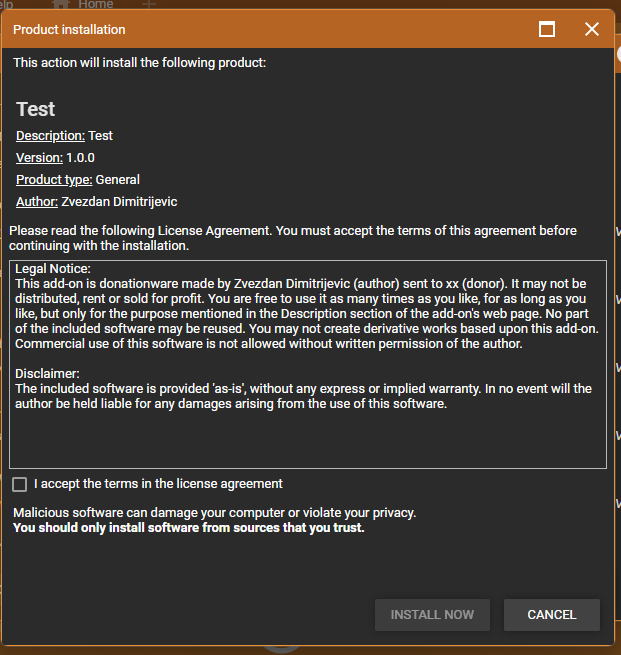Cancel the product installation
This screenshot has height=655, width=621.
(x=552, y=614)
